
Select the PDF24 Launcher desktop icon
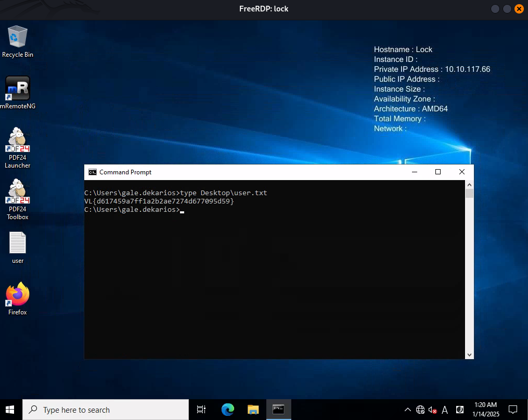pos(18,148)
